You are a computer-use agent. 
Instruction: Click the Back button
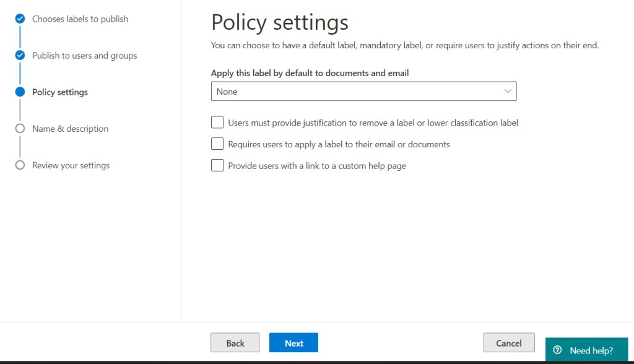click(x=235, y=343)
